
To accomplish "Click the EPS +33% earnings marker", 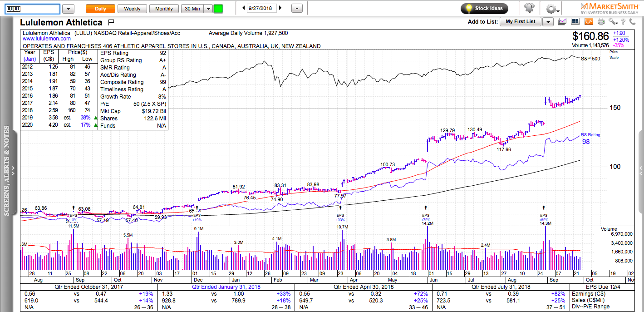I will tap(340, 217).
